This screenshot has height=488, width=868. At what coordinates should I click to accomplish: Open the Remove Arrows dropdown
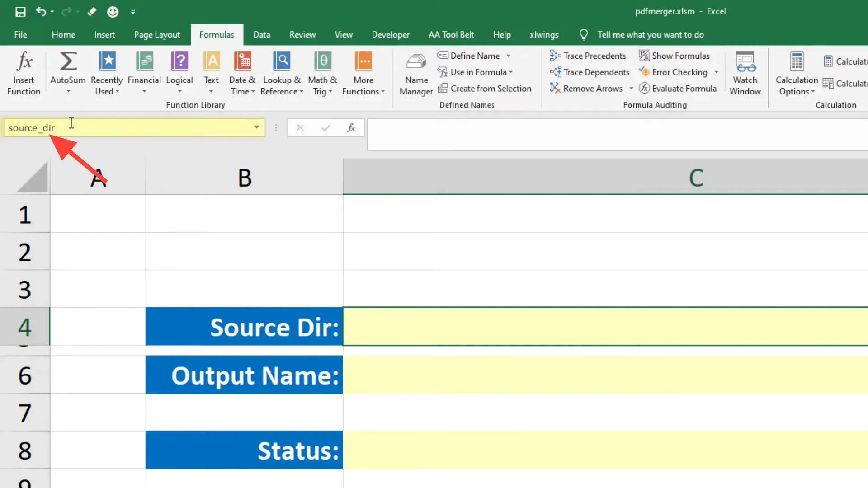click(631, 88)
